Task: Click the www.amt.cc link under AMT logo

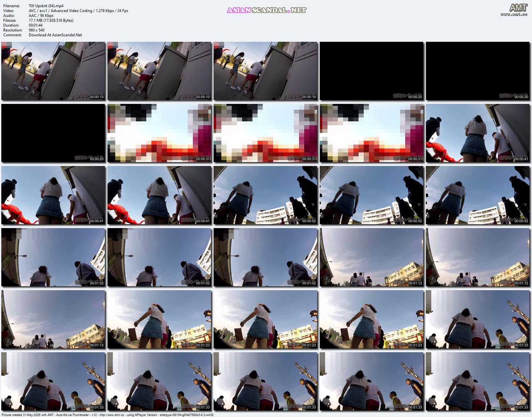Action: coord(514,15)
